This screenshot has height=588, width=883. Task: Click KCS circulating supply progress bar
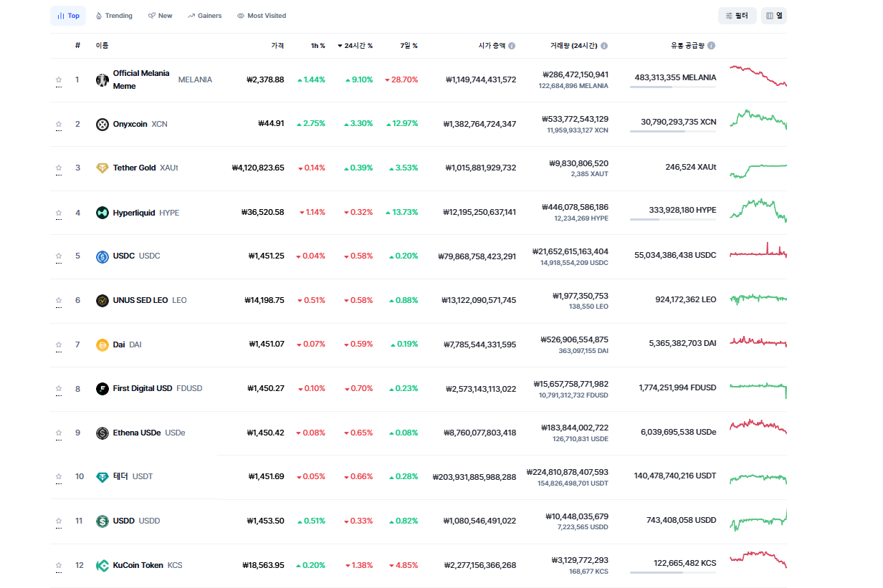click(672, 573)
